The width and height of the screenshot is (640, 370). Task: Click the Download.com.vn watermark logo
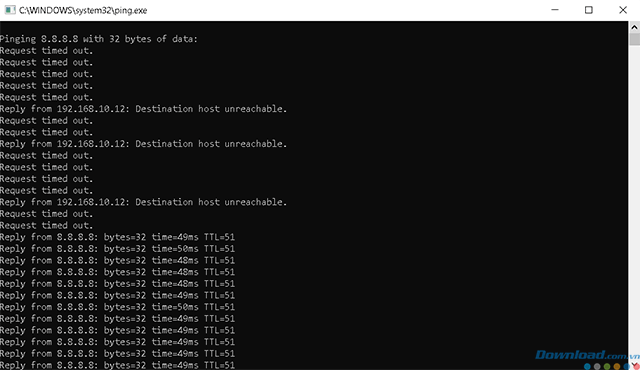tap(587, 355)
